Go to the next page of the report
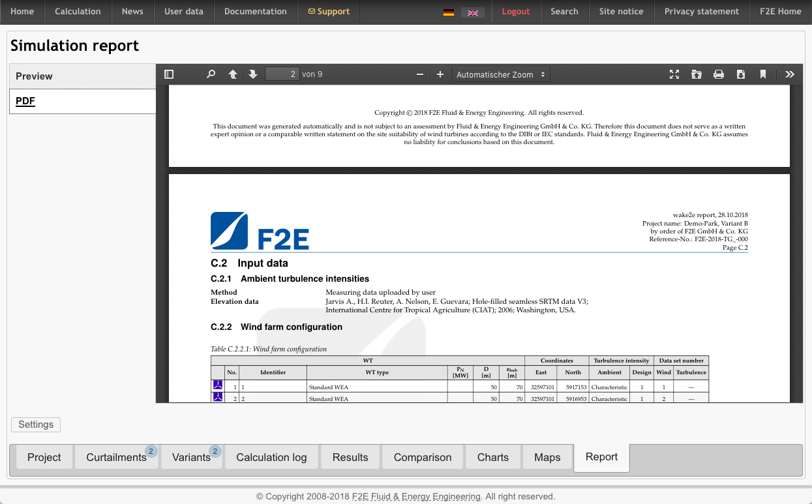The width and height of the screenshot is (812, 504). click(x=253, y=74)
